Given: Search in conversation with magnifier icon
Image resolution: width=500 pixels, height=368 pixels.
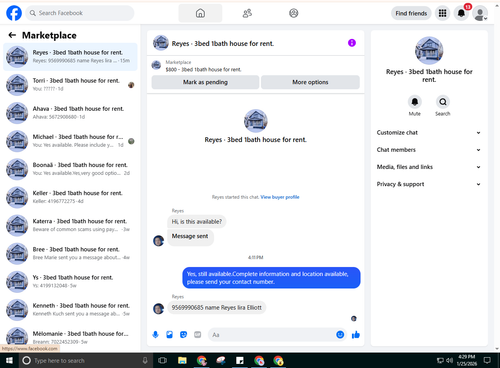Looking at the screenshot, I should pyautogui.click(x=443, y=102).
